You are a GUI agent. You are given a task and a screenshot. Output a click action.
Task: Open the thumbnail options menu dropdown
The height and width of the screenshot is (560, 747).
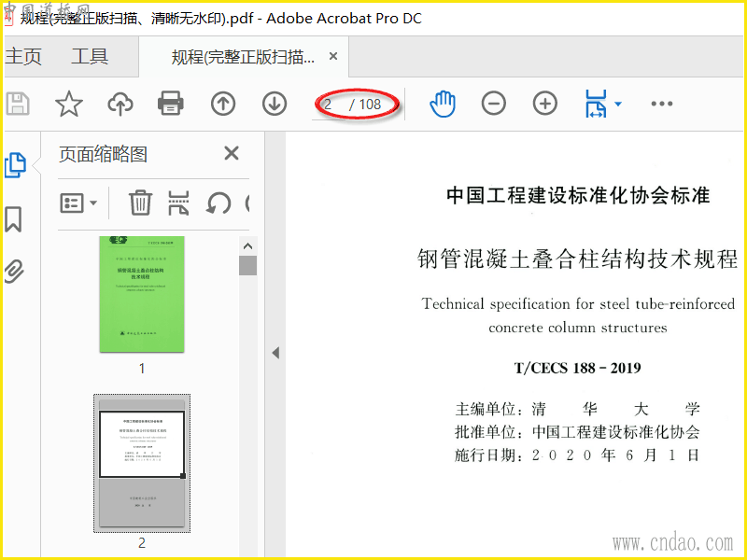(78, 203)
